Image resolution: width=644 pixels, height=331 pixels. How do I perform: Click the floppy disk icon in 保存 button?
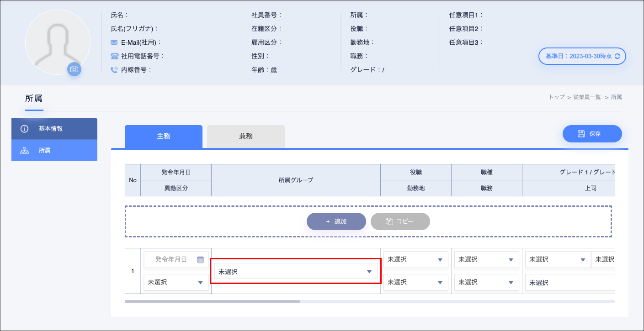click(581, 134)
